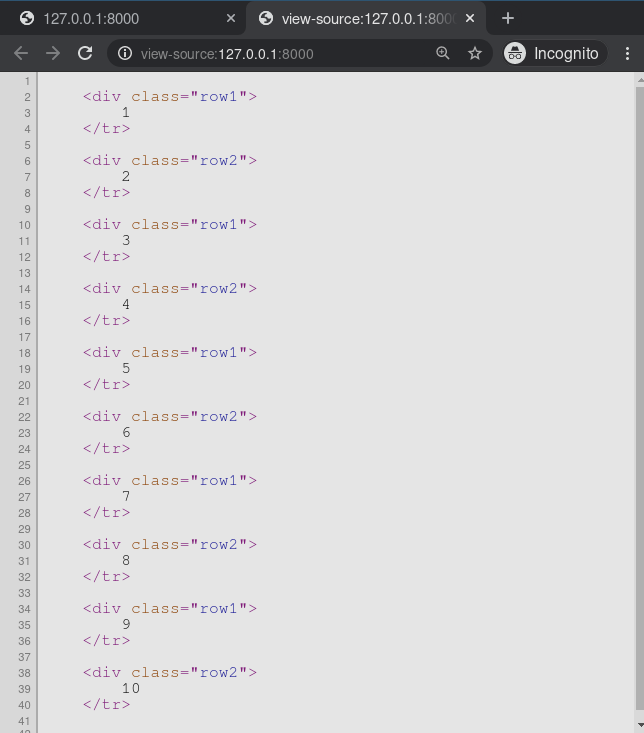
Task: Click the div row1 tag on line 18
Action: click(x=170, y=352)
